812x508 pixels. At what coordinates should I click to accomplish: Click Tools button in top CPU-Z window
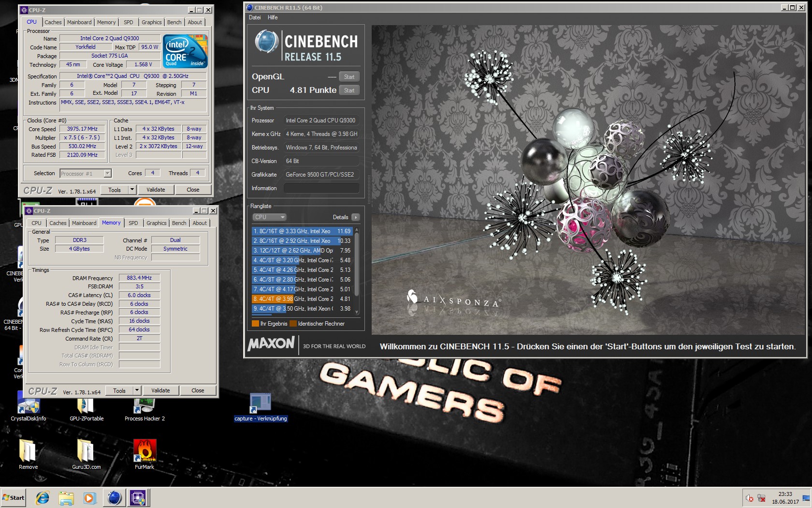click(x=115, y=190)
